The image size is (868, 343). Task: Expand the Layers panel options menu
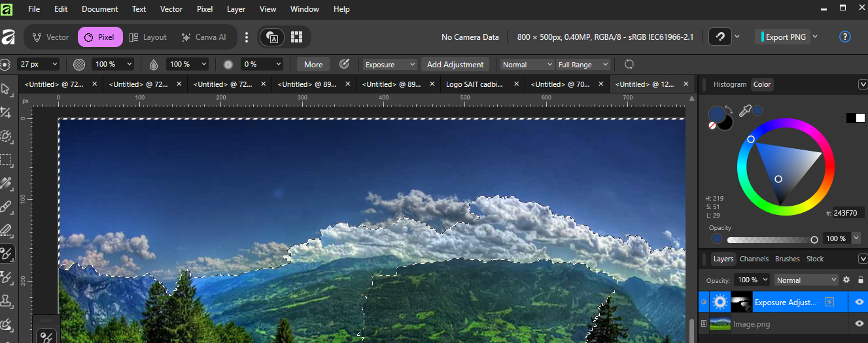[862, 259]
